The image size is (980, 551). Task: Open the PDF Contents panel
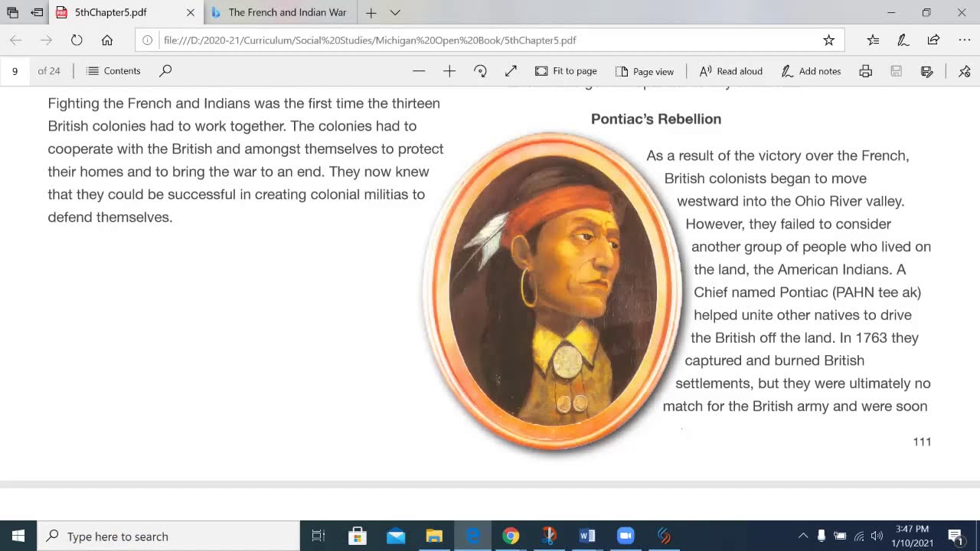(114, 70)
